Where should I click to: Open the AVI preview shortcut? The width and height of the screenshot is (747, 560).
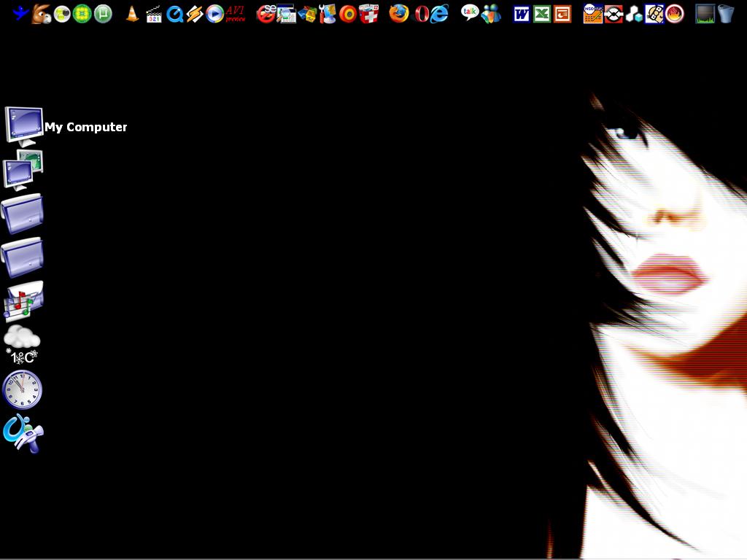pos(236,14)
